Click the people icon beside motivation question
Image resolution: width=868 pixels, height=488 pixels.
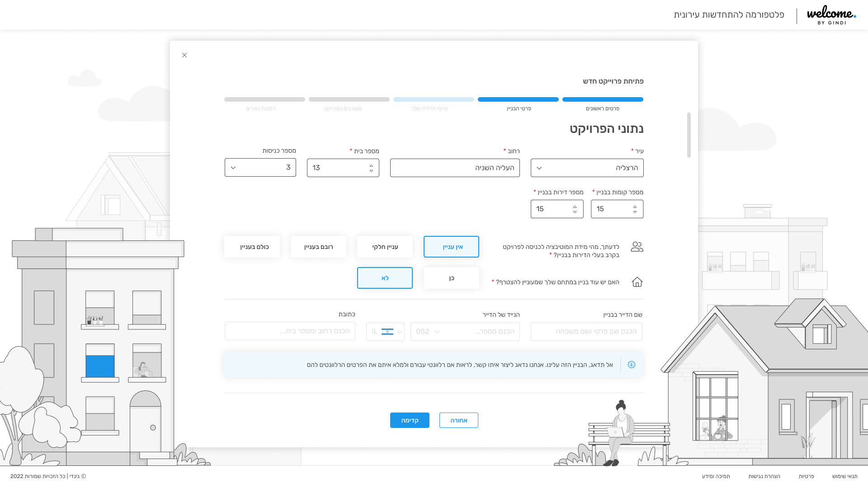point(637,247)
